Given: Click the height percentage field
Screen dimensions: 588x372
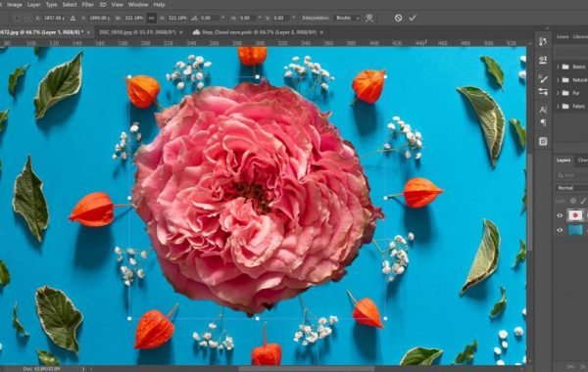Looking at the screenshot, I should (x=177, y=18).
